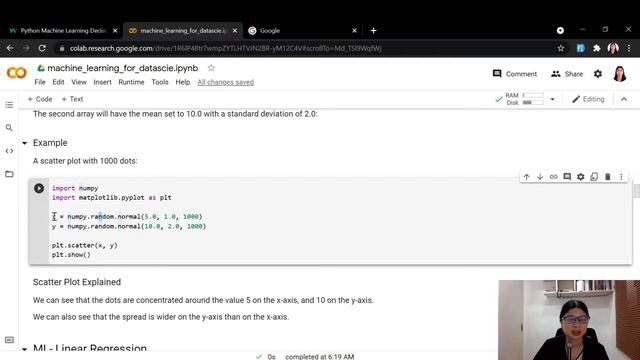Open All changes saved revision link
Viewport: 640px width, 360px height.
[226, 82]
